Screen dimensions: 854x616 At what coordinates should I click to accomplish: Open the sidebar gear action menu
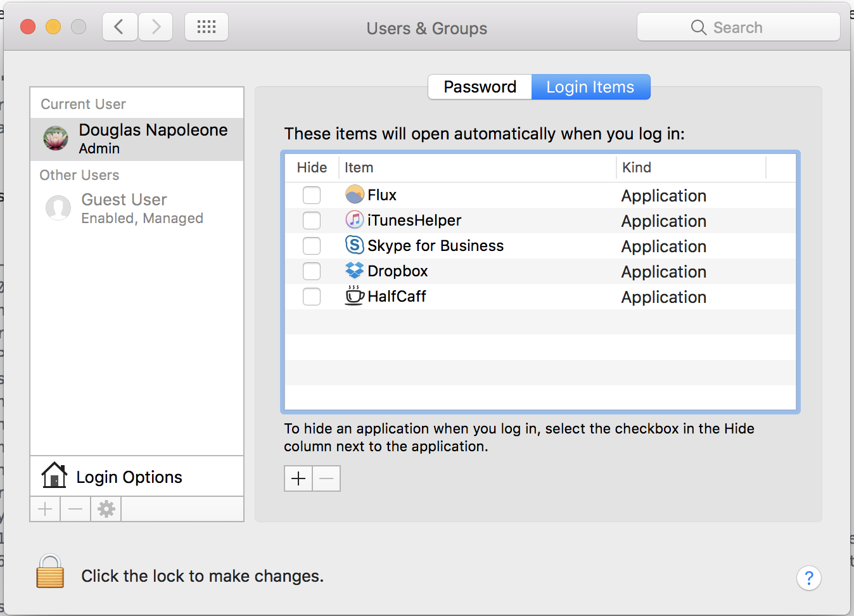106,509
